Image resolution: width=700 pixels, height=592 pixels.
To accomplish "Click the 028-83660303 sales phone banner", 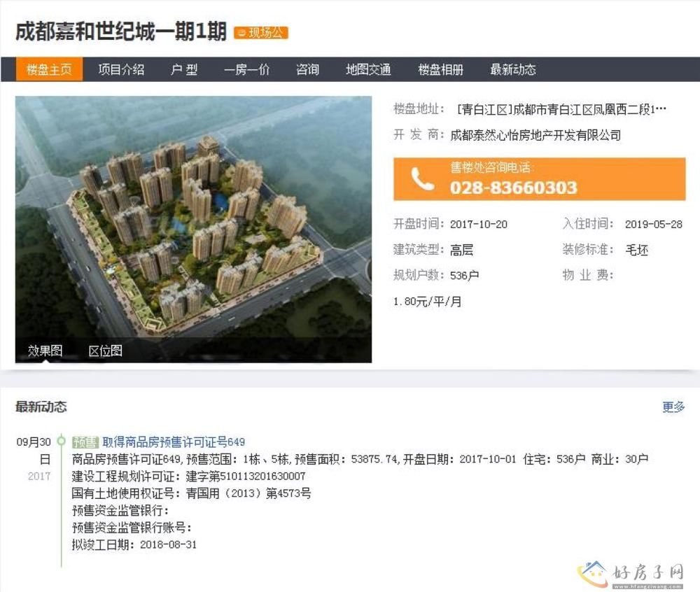I will 539,179.
